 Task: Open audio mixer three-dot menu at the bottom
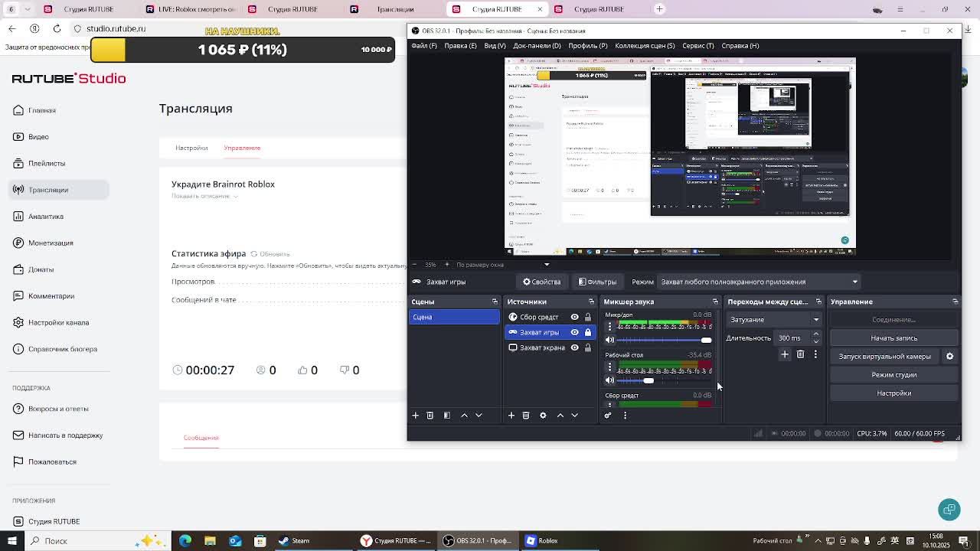625,416
